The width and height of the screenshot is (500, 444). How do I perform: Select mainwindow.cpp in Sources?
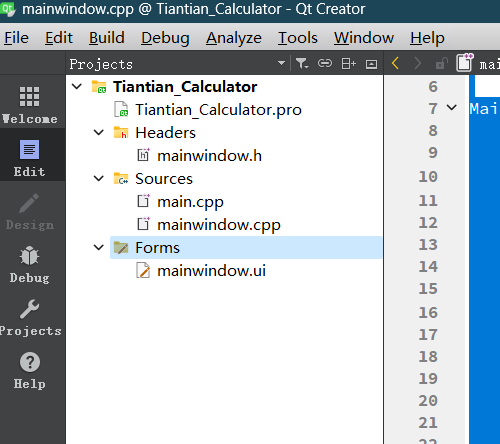[x=219, y=225]
